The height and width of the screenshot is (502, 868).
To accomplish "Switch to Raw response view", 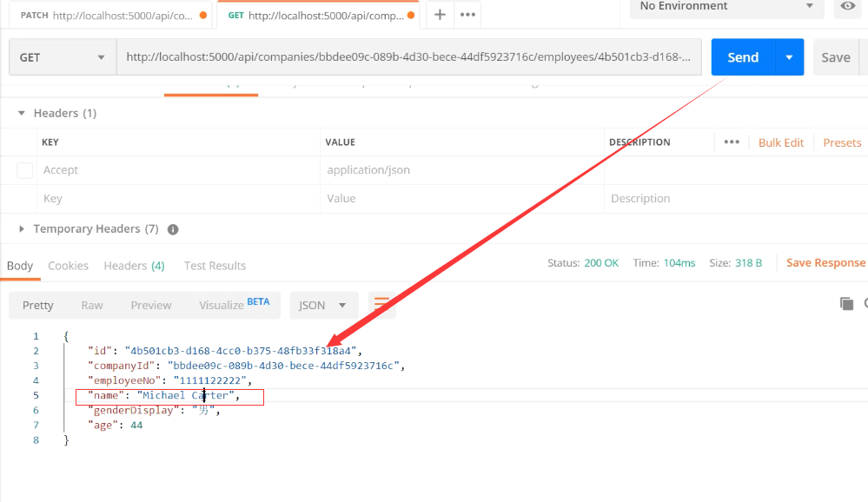I will (x=92, y=306).
